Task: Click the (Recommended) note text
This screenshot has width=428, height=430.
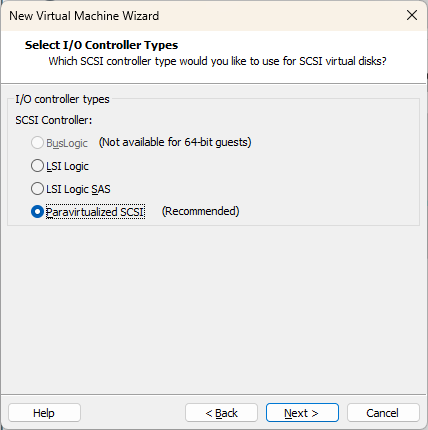Action: (x=200, y=211)
